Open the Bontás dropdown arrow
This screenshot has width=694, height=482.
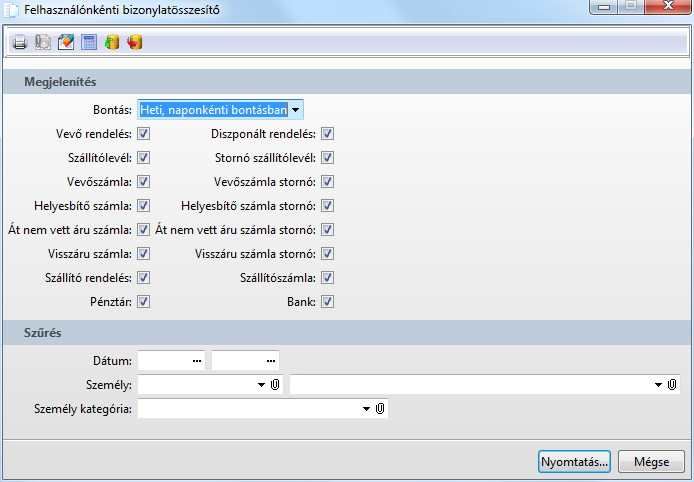[296, 110]
